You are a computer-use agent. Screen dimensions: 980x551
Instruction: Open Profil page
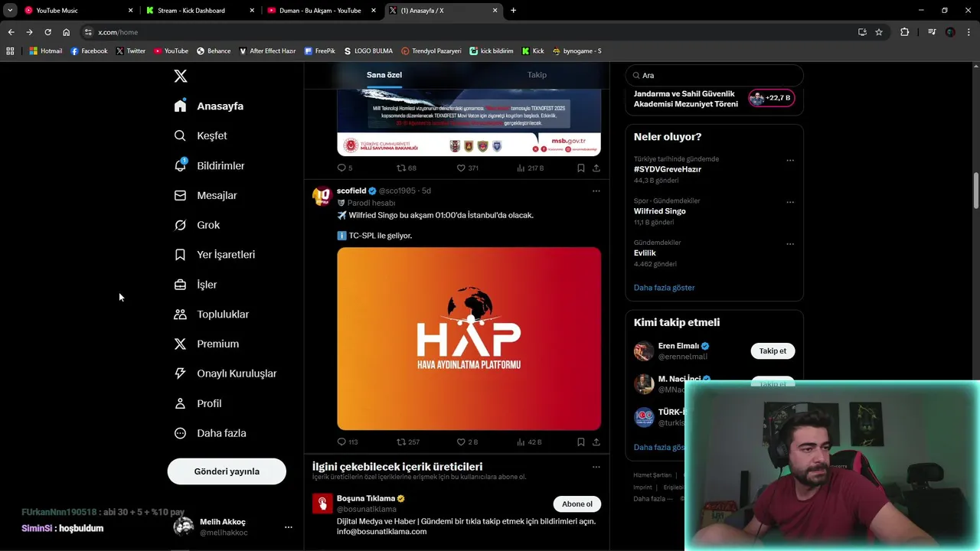coord(198,403)
